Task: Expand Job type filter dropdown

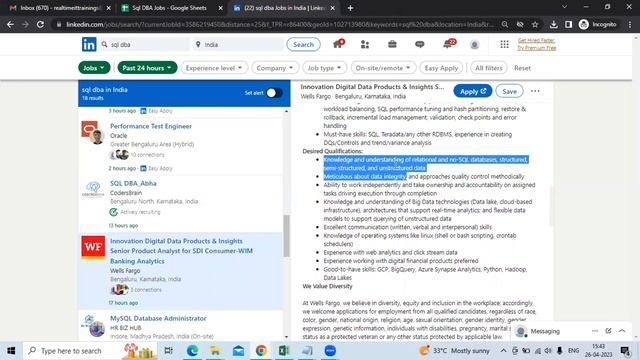Action: (324, 68)
